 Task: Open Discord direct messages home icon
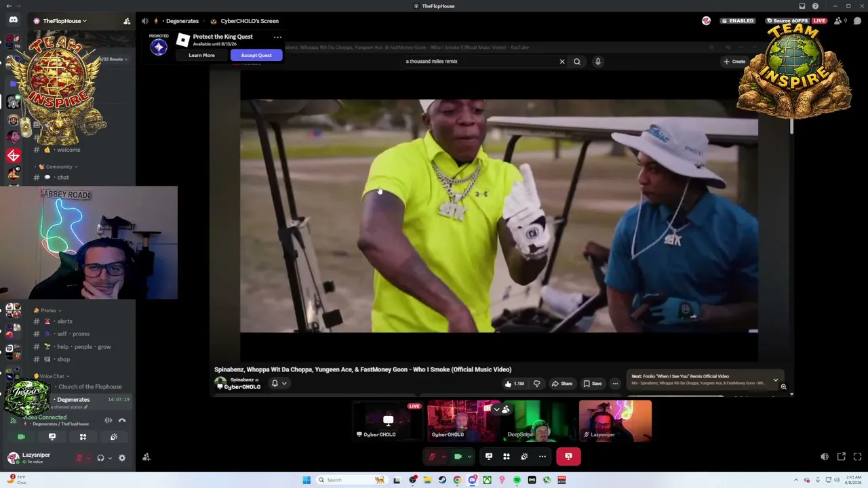tap(13, 20)
